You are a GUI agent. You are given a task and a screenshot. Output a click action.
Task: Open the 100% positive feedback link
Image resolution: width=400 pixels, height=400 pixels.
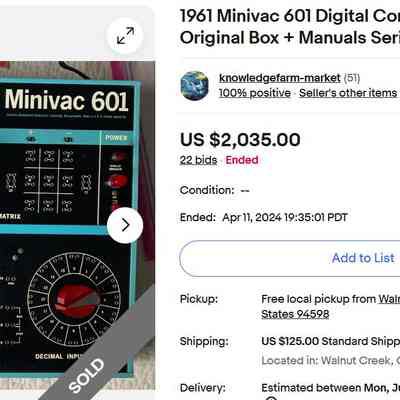[255, 93]
